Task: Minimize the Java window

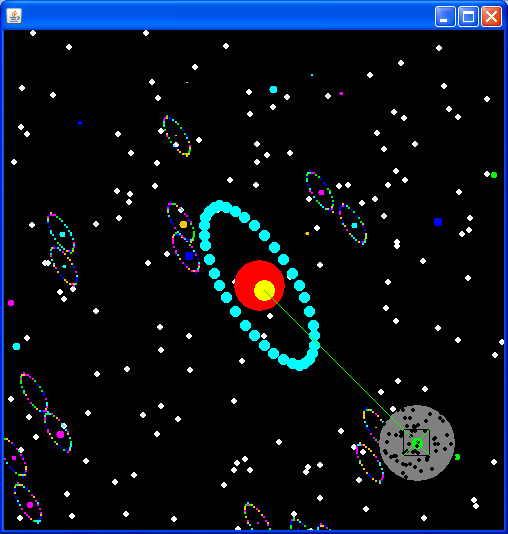Action: point(445,16)
